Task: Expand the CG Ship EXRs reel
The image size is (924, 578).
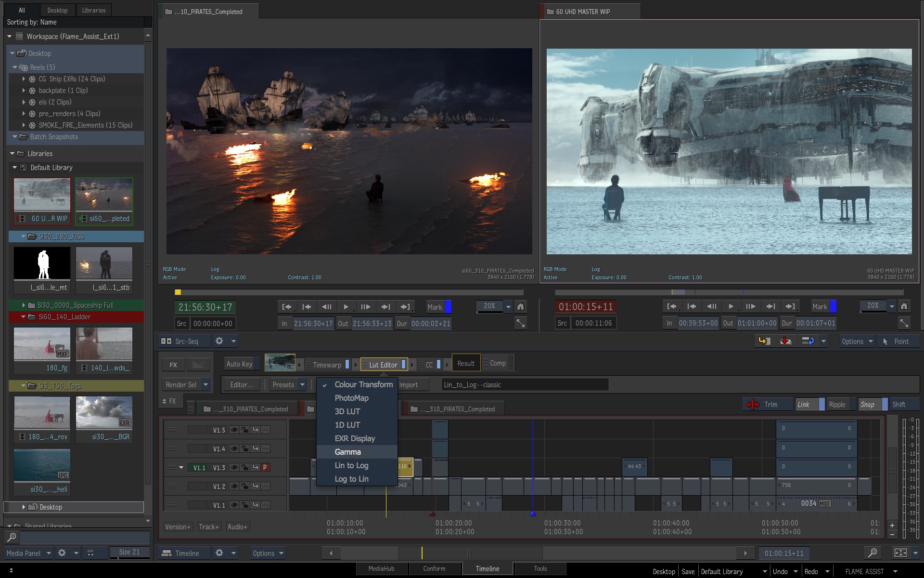Action: click(x=24, y=79)
